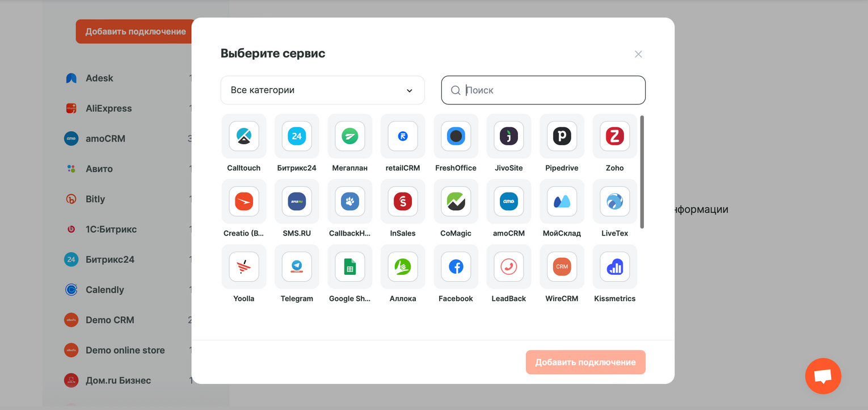The image size is (868, 410).
Task: Open the Все категории dropdown
Action: pyautogui.click(x=322, y=90)
